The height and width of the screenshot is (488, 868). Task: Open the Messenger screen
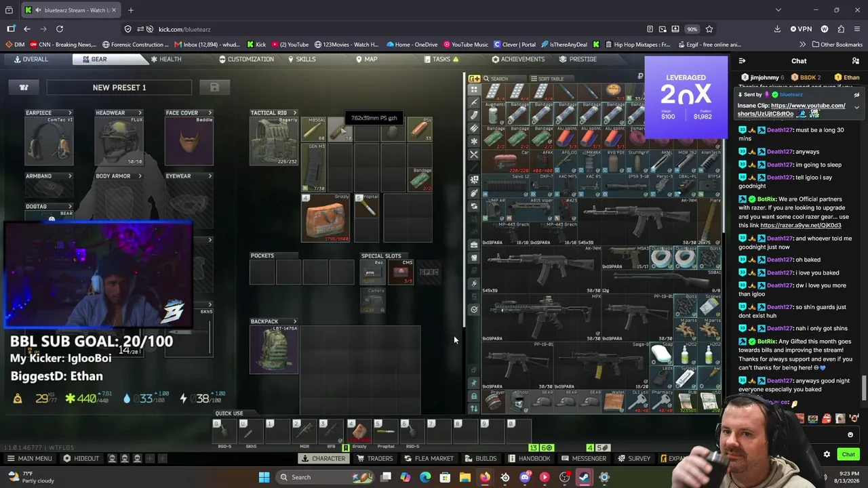point(584,458)
